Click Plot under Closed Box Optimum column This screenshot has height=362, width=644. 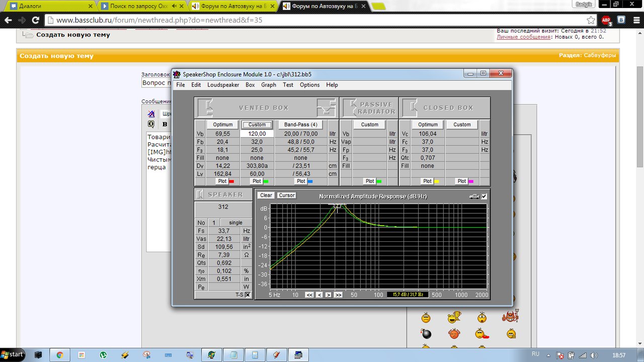point(427,181)
